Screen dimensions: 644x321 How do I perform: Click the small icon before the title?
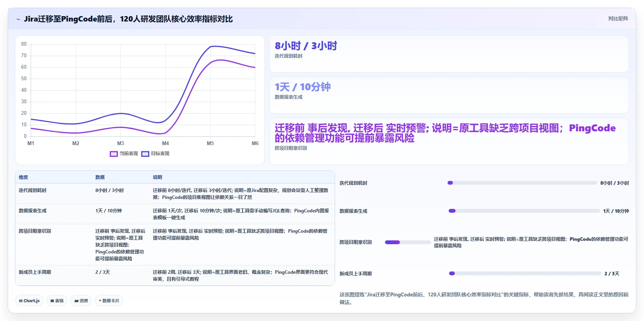18,19
